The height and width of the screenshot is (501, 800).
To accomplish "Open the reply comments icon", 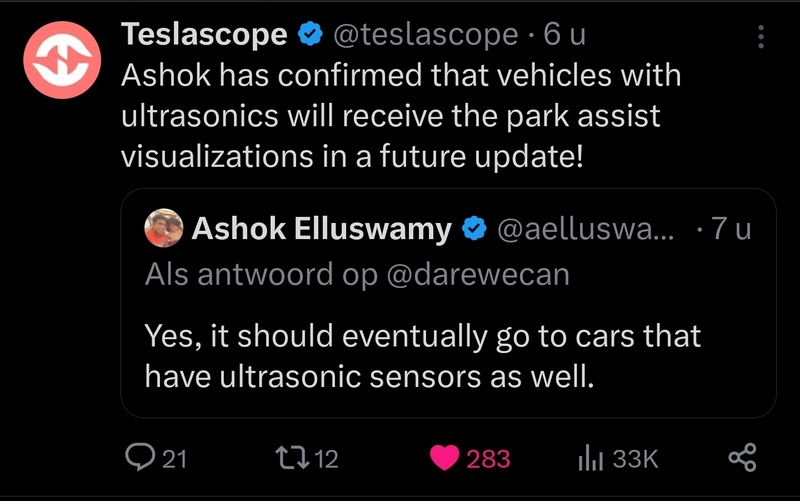I will click(140, 457).
